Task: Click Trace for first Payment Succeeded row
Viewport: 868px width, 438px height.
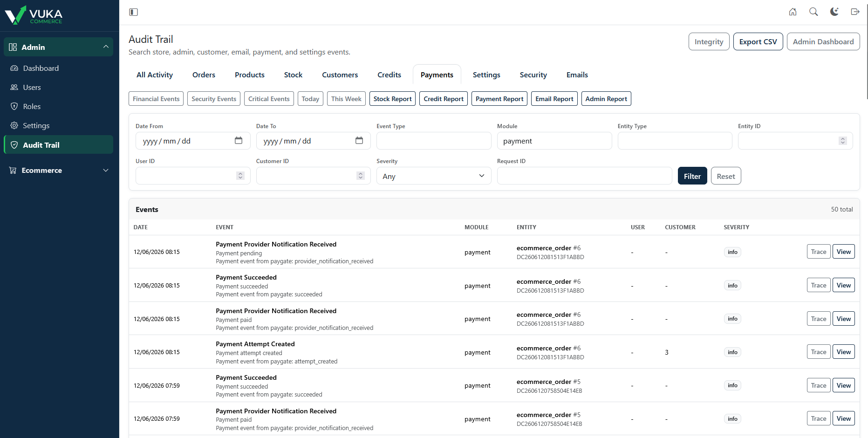Action: pos(819,285)
